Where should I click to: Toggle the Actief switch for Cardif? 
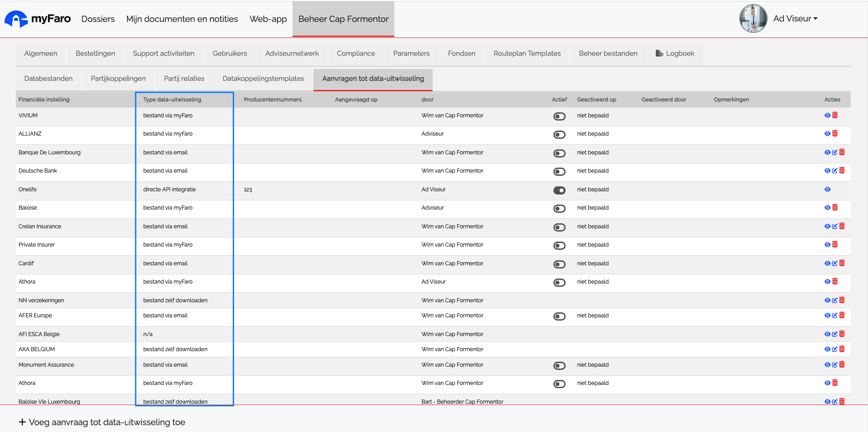coord(559,264)
